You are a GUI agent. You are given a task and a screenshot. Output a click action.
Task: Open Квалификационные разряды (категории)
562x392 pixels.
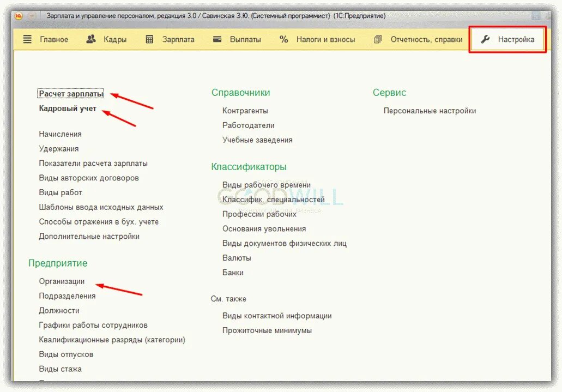coord(112,340)
